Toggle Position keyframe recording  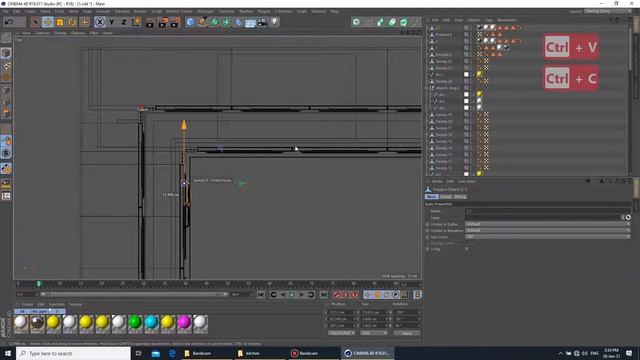click(x=367, y=295)
